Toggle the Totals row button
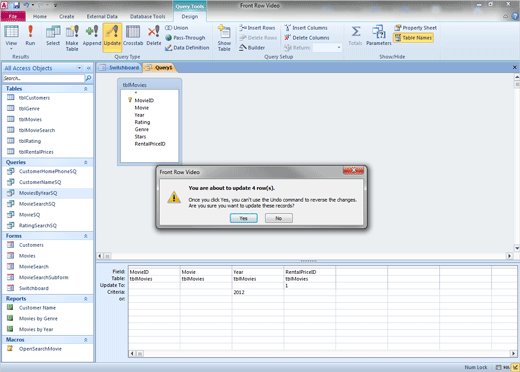 point(355,36)
